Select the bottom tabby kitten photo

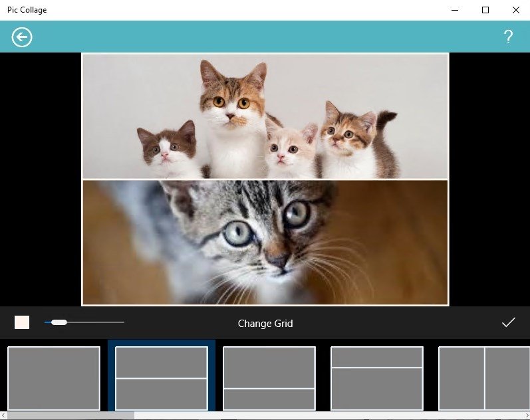coord(265,243)
